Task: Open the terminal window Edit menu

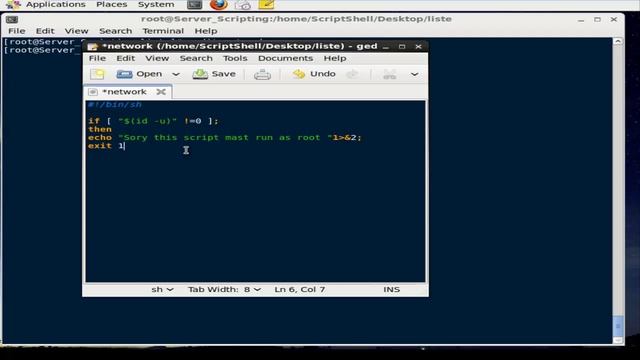Action: tap(45, 31)
